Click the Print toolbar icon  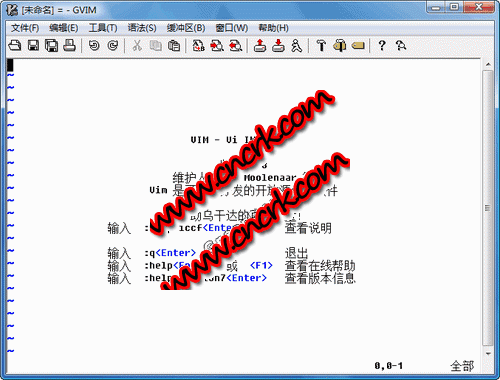(x=69, y=45)
